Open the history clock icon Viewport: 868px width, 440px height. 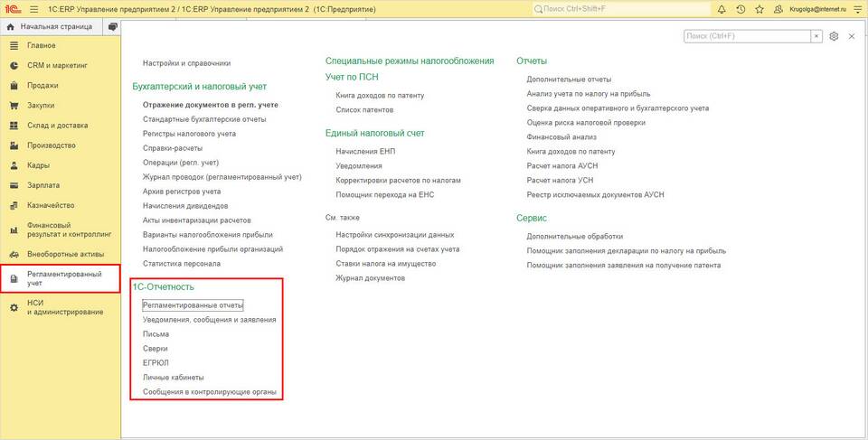[x=741, y=9]
